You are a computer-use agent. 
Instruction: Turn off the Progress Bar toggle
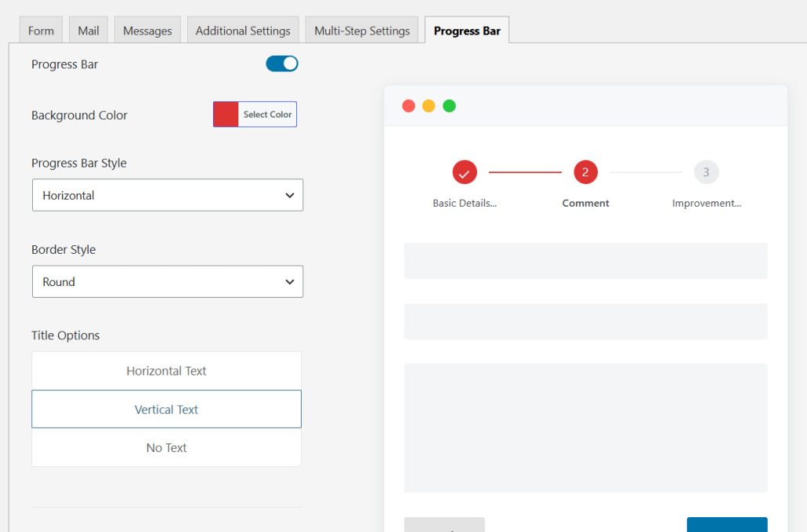pyautogui.click(x=282, y=63)
